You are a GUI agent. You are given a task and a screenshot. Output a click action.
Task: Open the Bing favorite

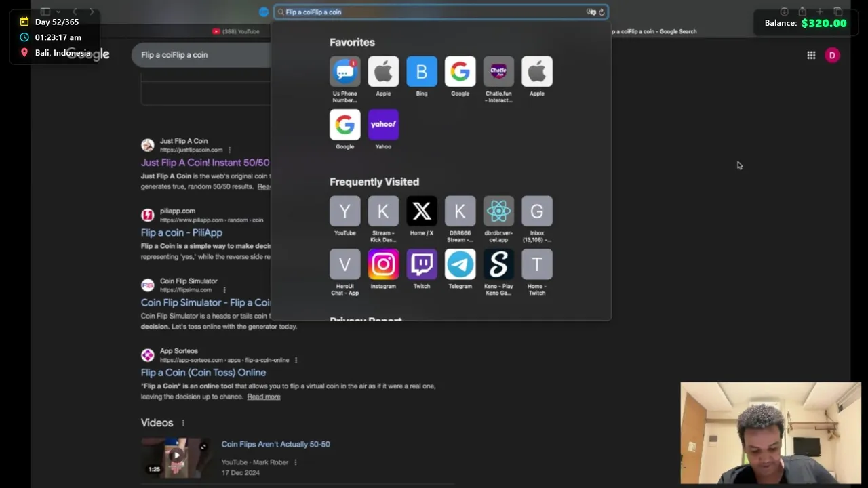(x=422, y=71)
